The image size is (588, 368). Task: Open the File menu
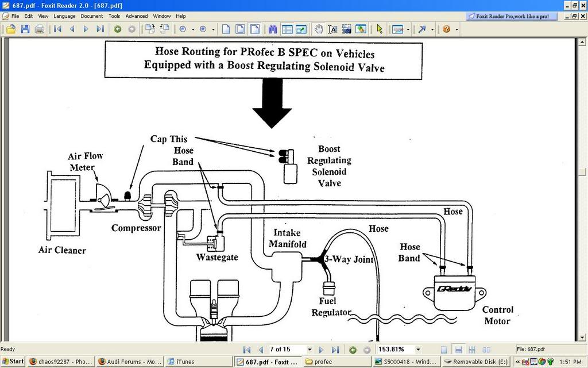(x=16, y=16)
